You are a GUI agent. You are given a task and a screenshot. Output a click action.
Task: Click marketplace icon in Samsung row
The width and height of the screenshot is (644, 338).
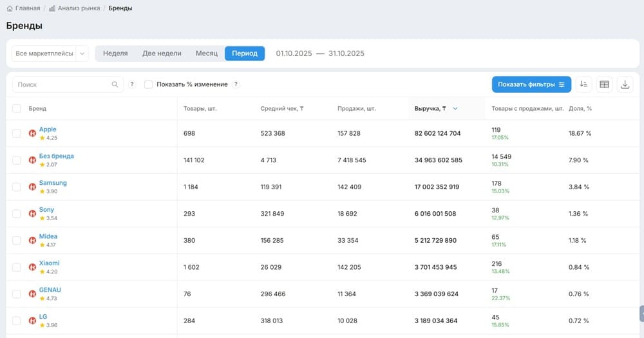coord(32,187)
